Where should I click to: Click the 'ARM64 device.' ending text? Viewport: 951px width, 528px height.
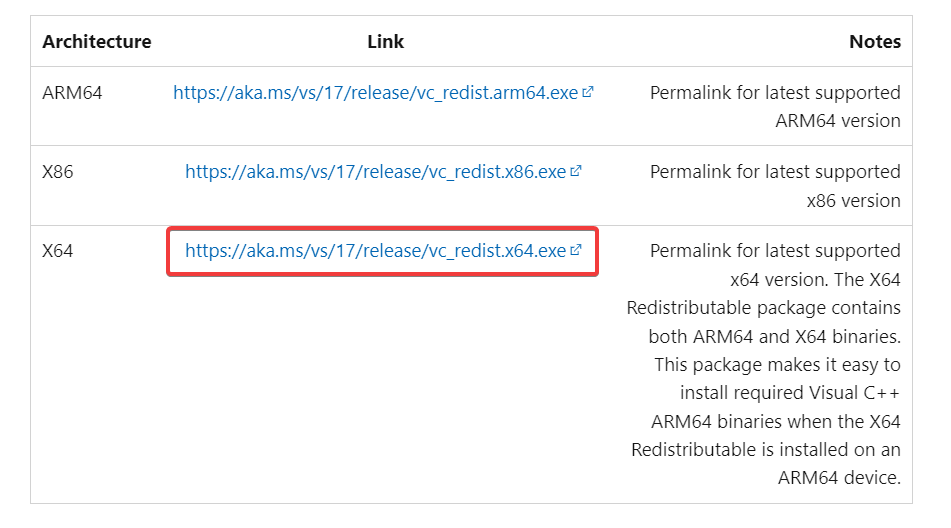tap(839, 478)
